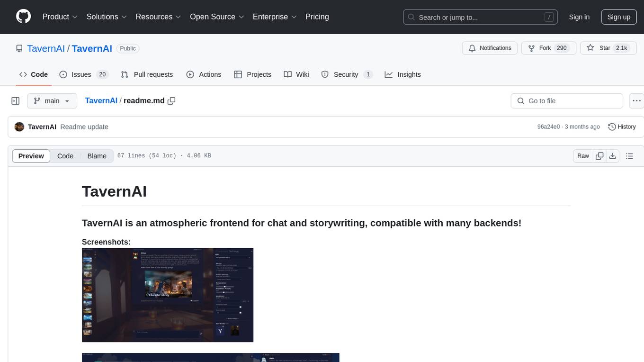
Task: Open the GitHub home logo
Action: [23, 17]
